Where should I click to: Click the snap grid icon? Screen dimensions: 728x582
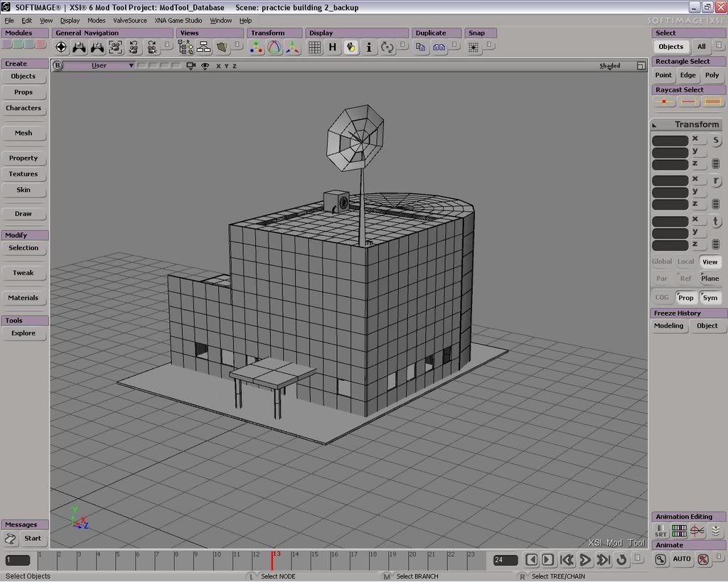click(x=473, y=48)
